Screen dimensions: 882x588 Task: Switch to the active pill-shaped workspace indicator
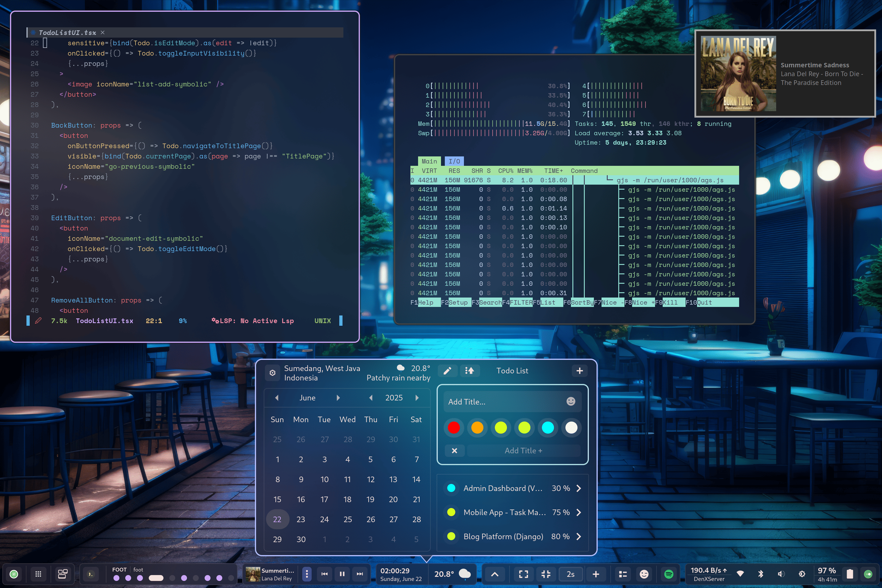(156, 578)
